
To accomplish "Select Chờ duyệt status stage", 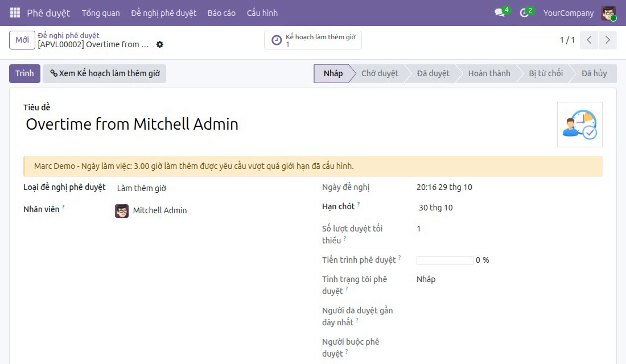I will 380,73.
